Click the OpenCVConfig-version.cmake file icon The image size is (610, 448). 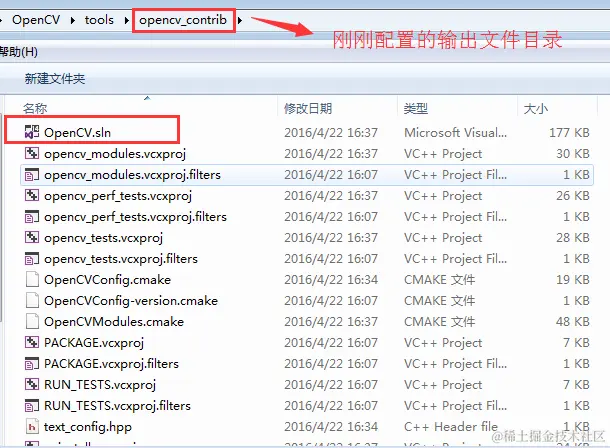[x=32, y=300]
